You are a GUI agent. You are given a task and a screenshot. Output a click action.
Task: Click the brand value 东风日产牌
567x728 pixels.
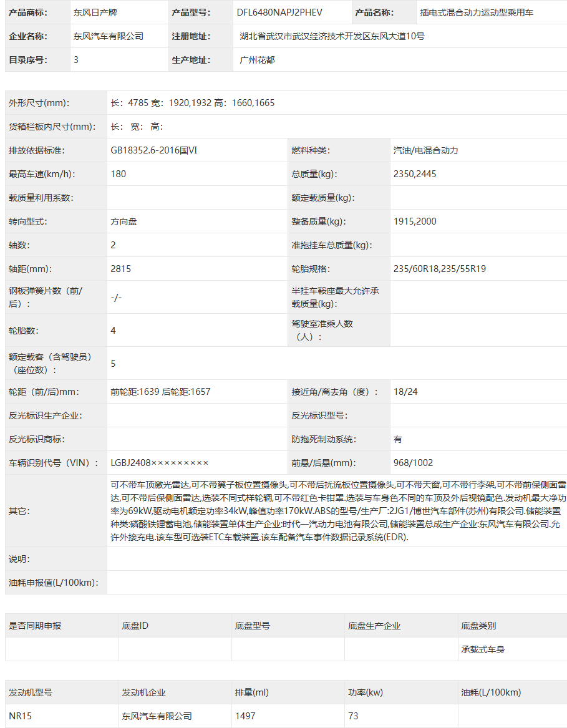tap(95, 12)
